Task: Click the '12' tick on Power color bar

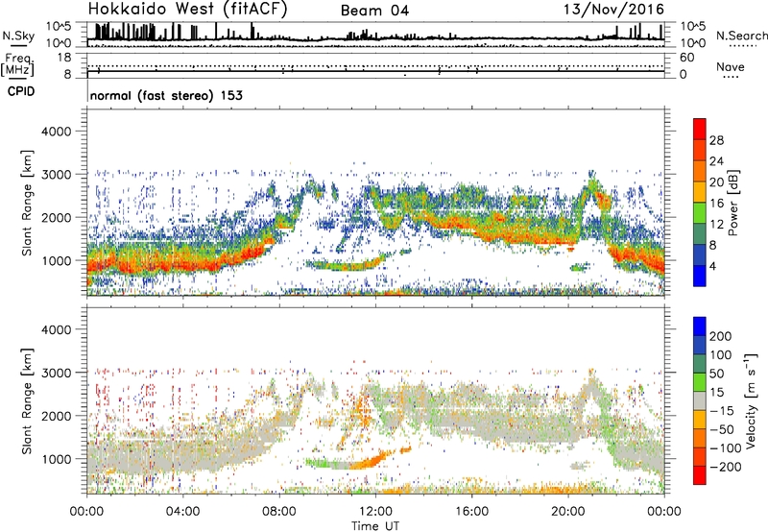Action: [716, 224]
